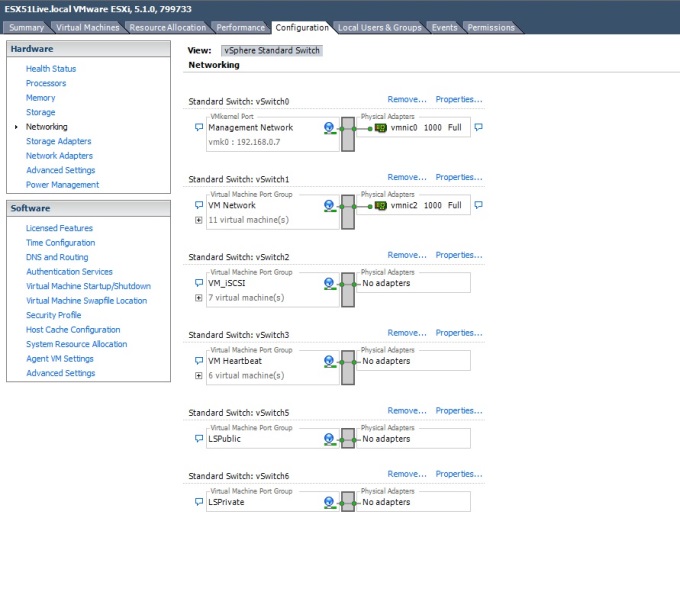This screenshot has height=592, width=680.
Task: Open Host Cache Configuration
Action: pyautogui.click(x=73, y=330)
